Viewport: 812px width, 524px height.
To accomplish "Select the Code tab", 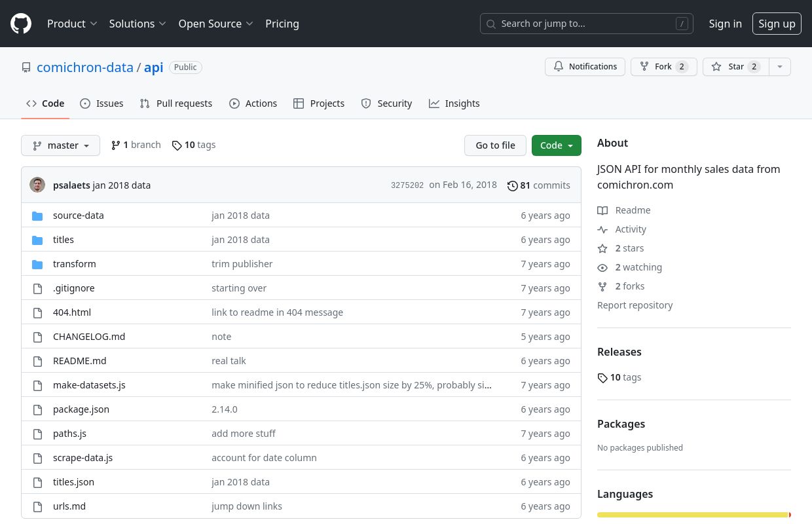I will point(45,103).
